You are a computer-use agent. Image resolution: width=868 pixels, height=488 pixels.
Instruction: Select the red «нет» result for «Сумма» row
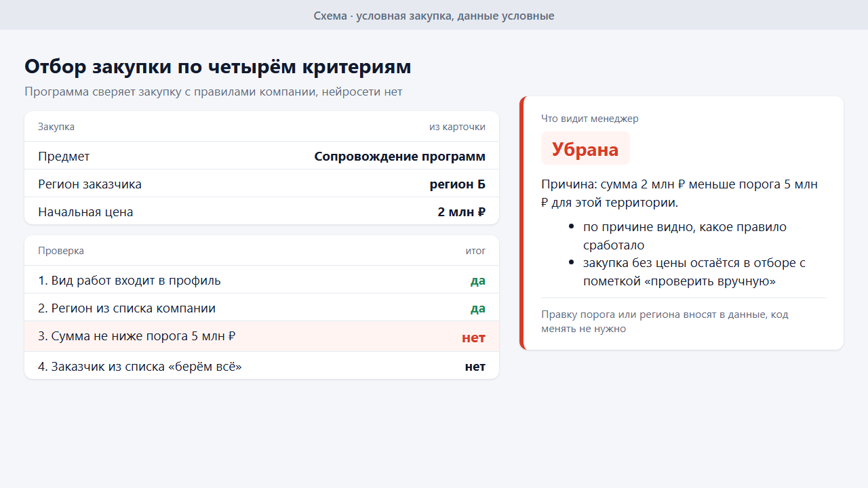click(x=474, y=338)
